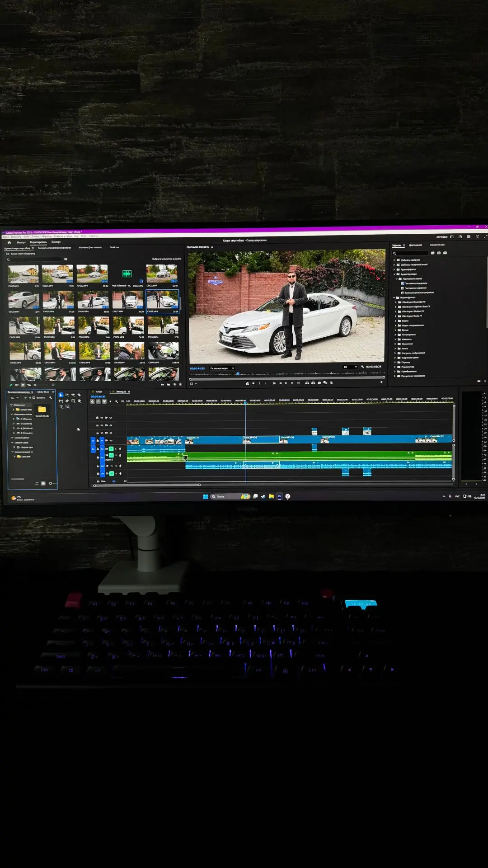Viewport: 488px width, 868px height.
Task: Go to the Home screen icon
Action: coord(9,242)
